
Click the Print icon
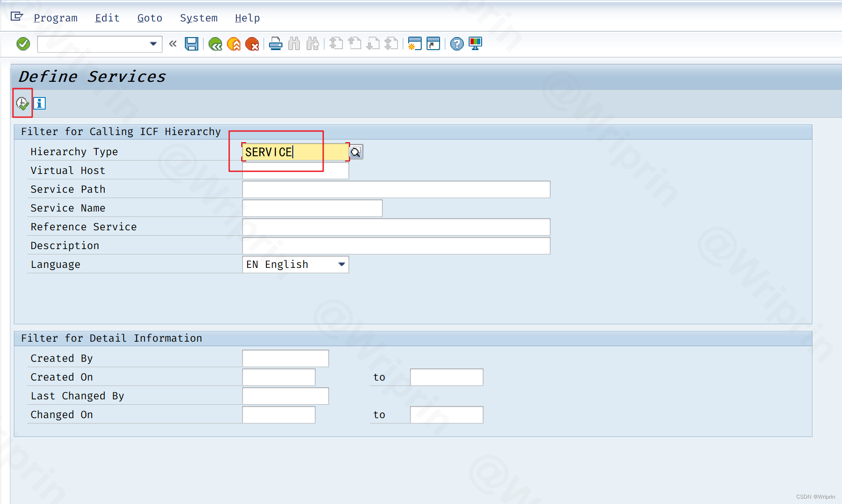point(275,43)
